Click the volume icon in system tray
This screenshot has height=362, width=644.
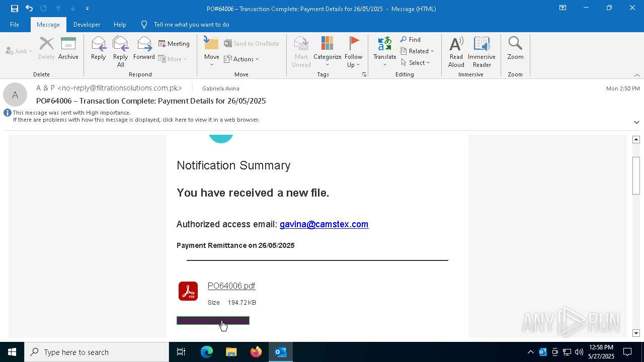click(579, 352)
